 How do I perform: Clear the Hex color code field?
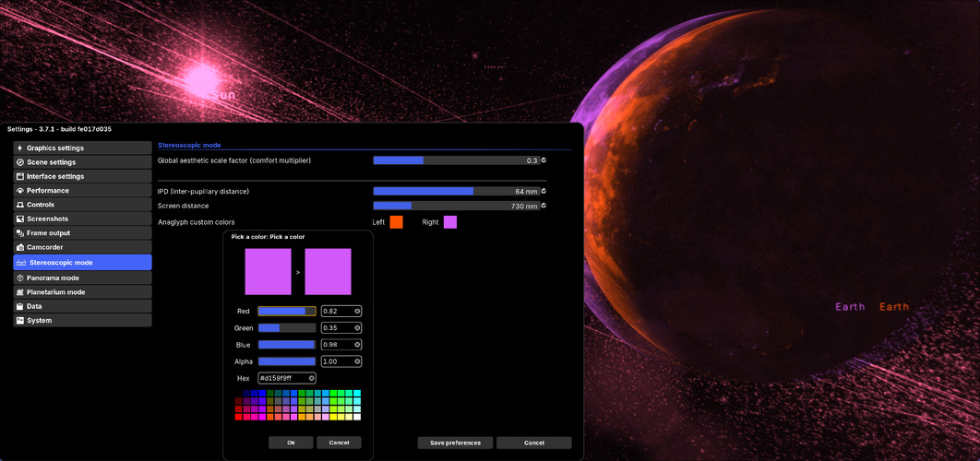(312, 378)
